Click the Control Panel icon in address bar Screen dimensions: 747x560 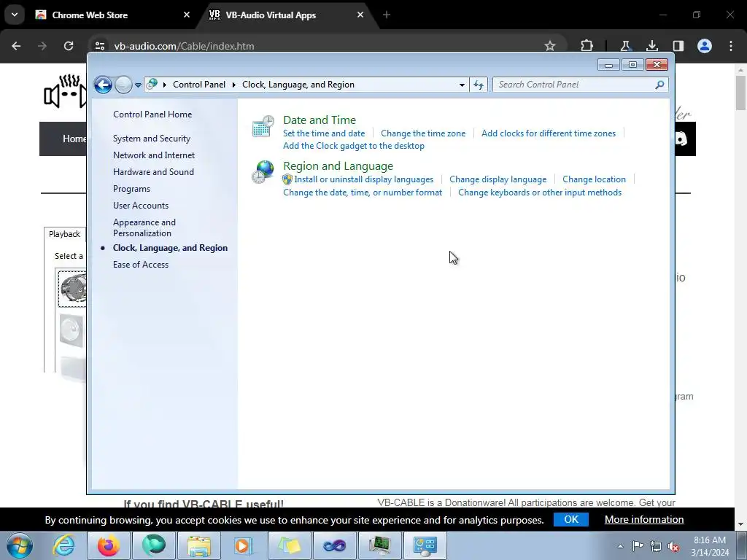coord(152,85)
